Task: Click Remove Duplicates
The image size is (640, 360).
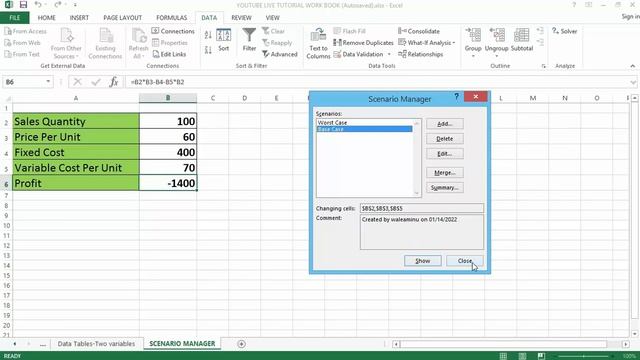Action: point(363,42)
